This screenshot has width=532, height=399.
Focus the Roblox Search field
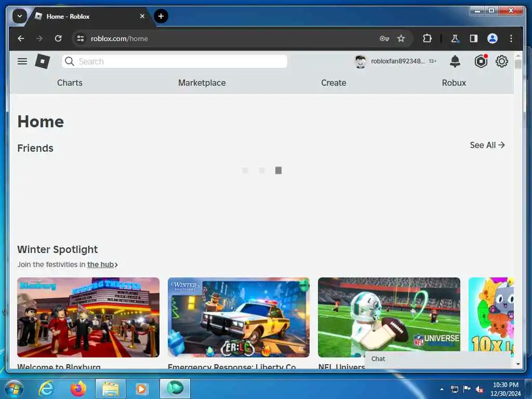click(175, 61)
